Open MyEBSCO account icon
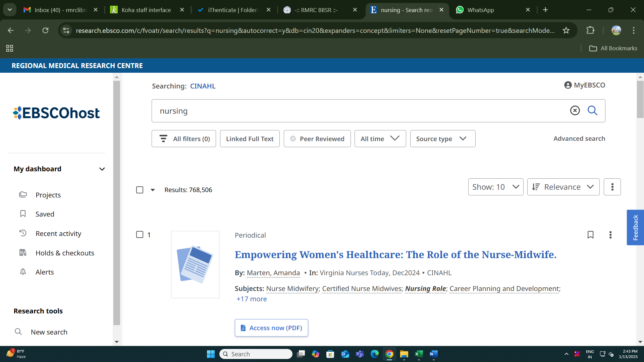The height and width of the screenshot is (362, 644). point(584,85)
